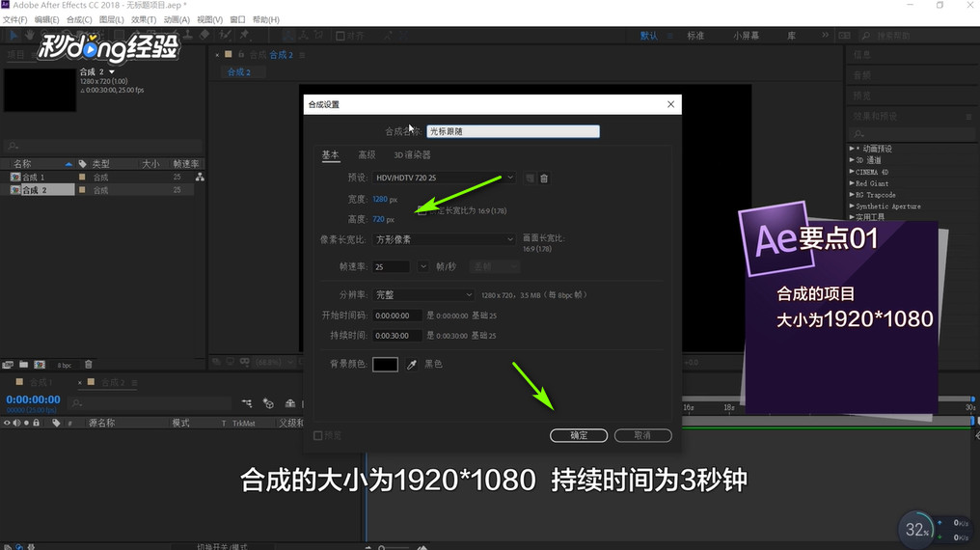The height and width of the screenshot is (550, 980).
Task: Toggle the 对齐 snapping checkbox in toolbar
Action: coord(340,36)
